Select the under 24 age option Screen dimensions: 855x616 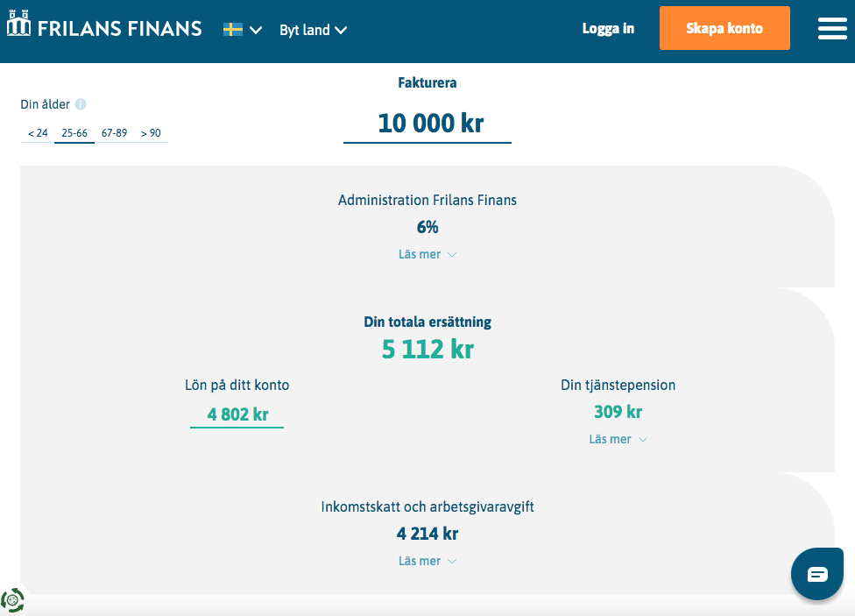click(x=38, y=133)
